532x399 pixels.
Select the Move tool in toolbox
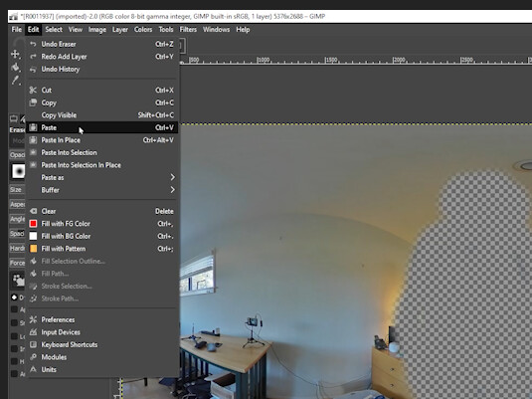pyautogui.click(x=15, y=54)
